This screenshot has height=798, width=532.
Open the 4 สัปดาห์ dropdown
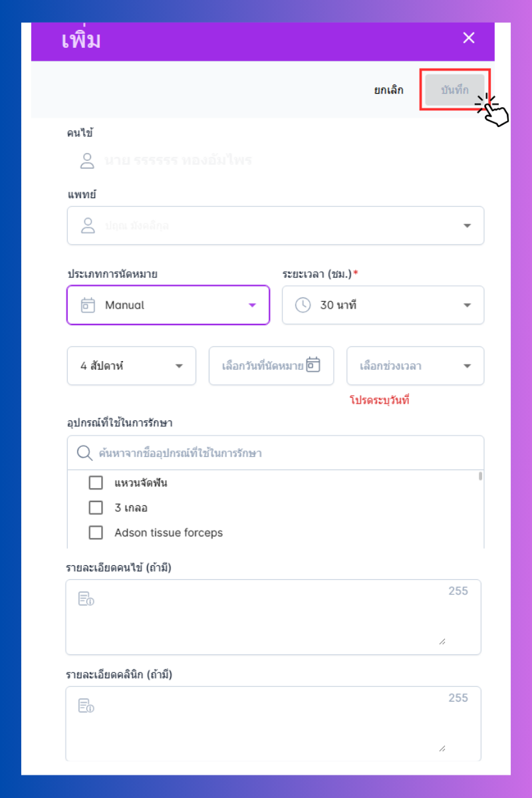tap(179, 366)
